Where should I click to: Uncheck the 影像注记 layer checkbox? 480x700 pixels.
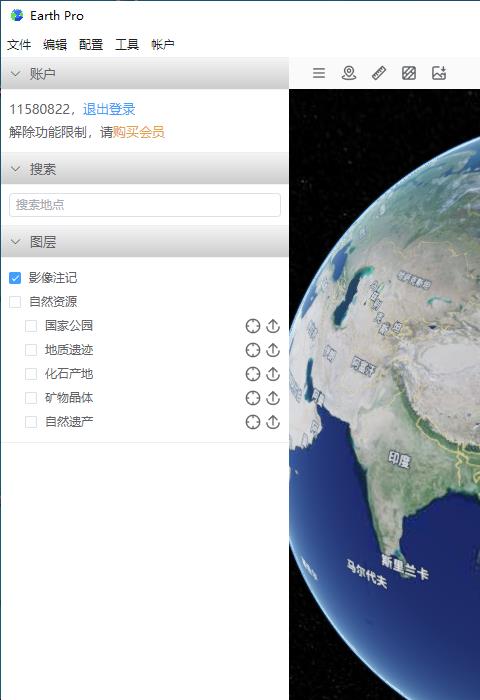coord(15,278)
